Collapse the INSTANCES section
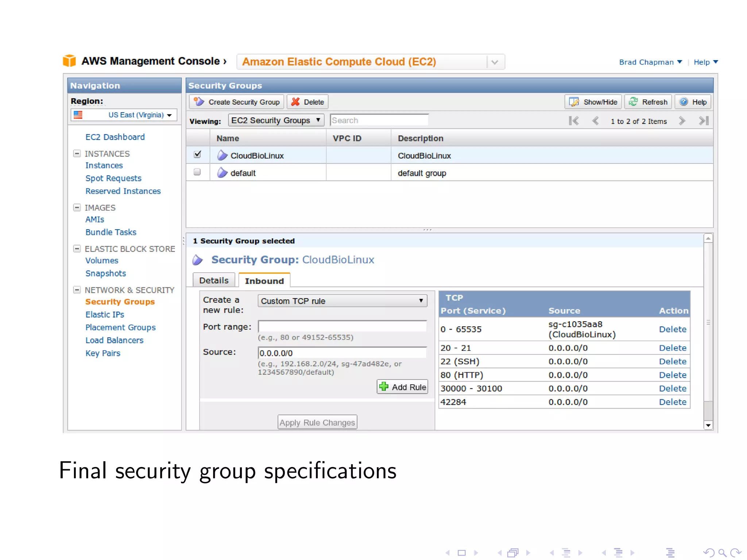Image resolution: width=747 pixels, height=560 pixels. [x=77, y=153]
